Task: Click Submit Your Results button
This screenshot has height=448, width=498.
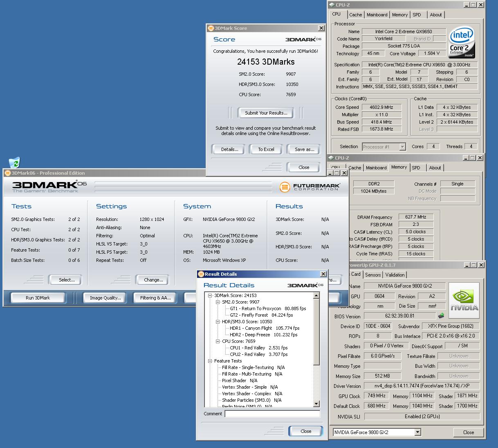Action: tap(266, 113)
